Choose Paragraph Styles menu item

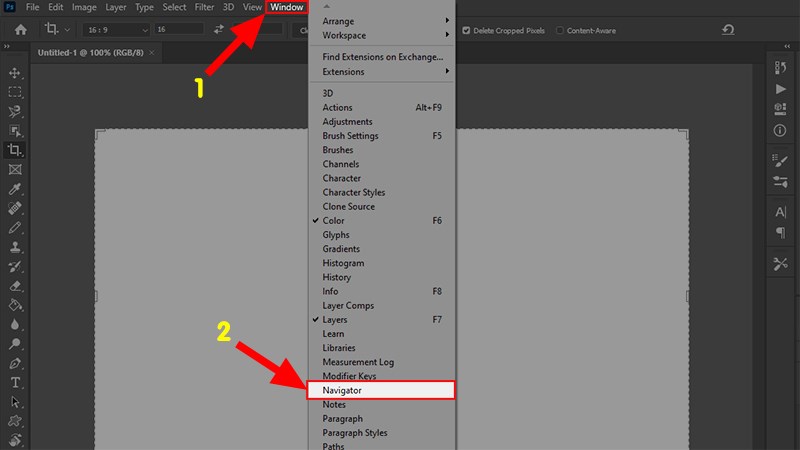point(382,433)
